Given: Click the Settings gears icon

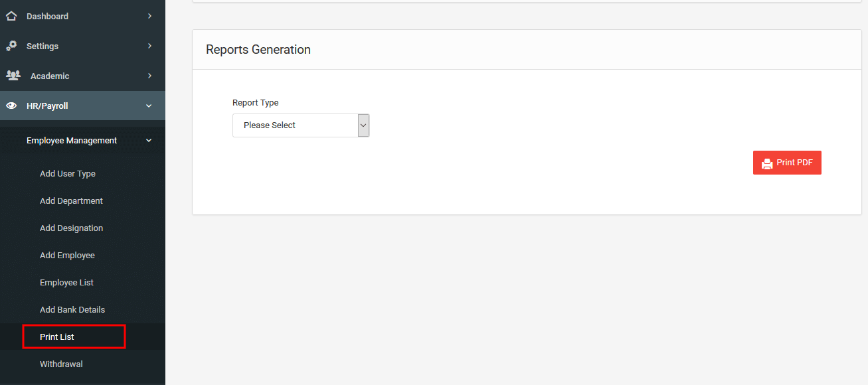Looking at the screenshot, I should 11,46.
